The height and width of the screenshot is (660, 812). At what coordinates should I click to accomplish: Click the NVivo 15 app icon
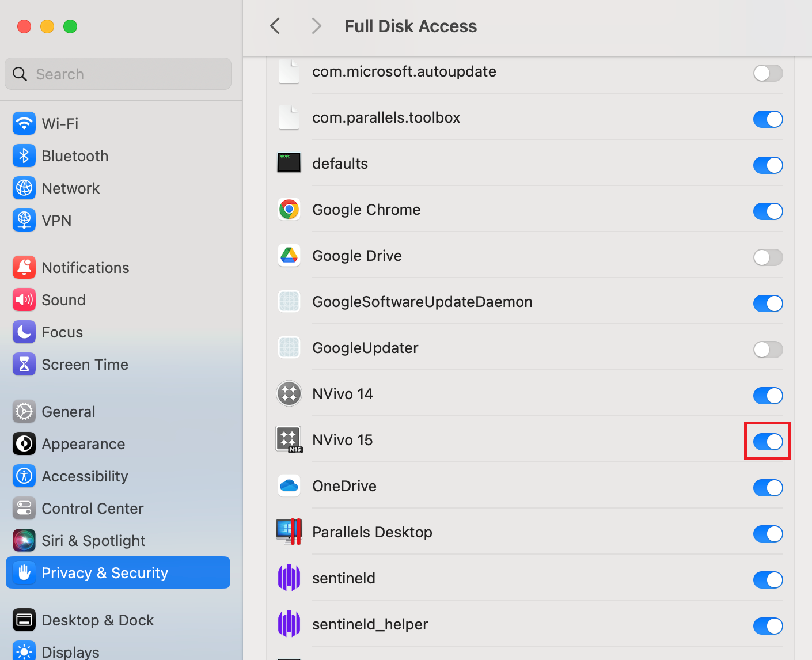tap(289, 439)
